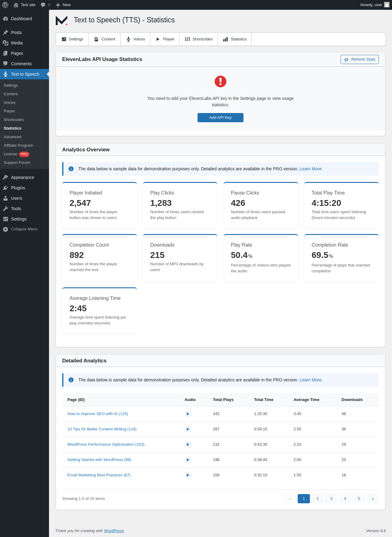Click the Pages icon in sidebar
This screenshot has height=537, width=392.
click(x=6, y=53)
